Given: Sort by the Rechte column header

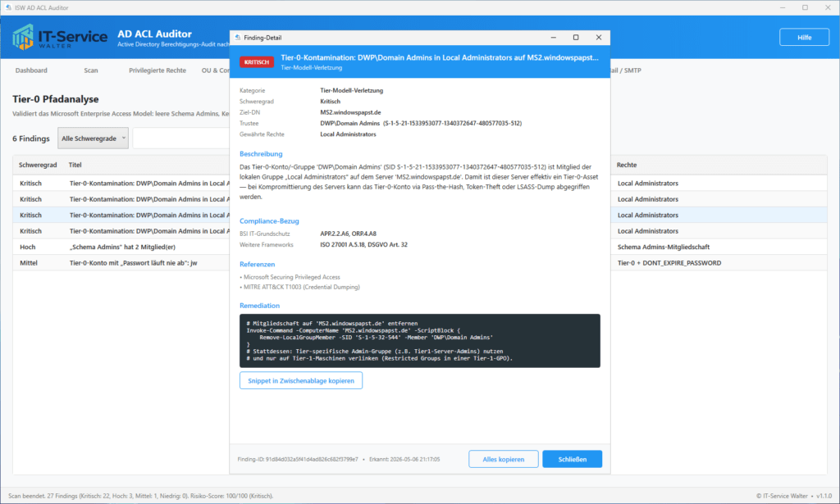Looking at the screenshot, I should (626, 165).
